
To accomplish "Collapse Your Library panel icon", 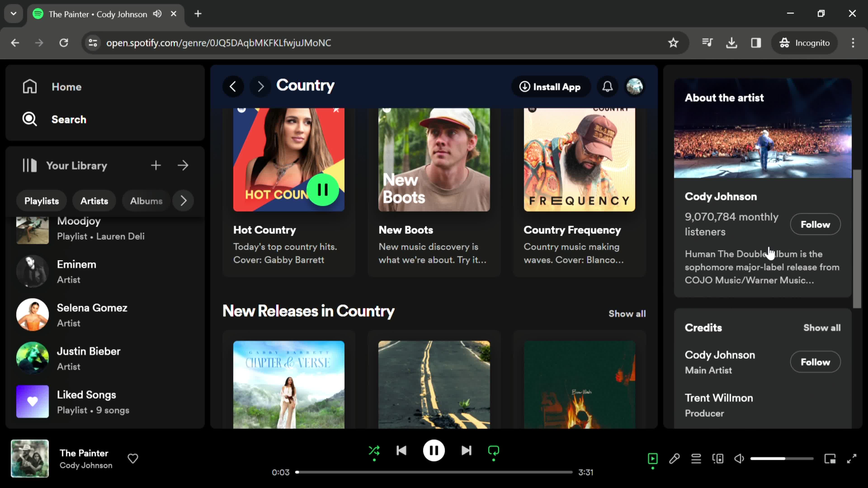I will (x=30, y=165).
